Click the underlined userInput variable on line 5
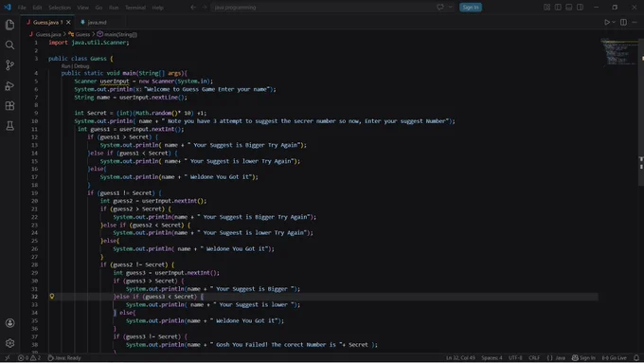The width and height of the screenshot is (644, 363). [115, 82]
